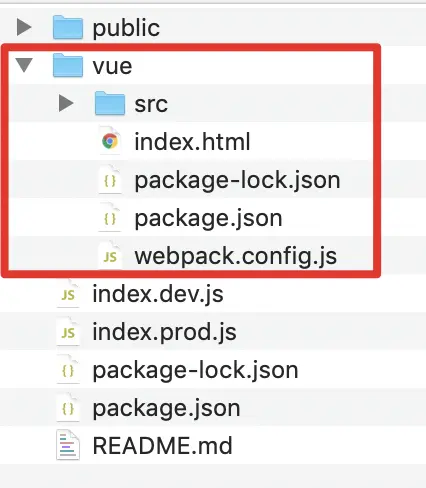Click the README.md document icon
The image size is (426, 488).
point(68,445)
